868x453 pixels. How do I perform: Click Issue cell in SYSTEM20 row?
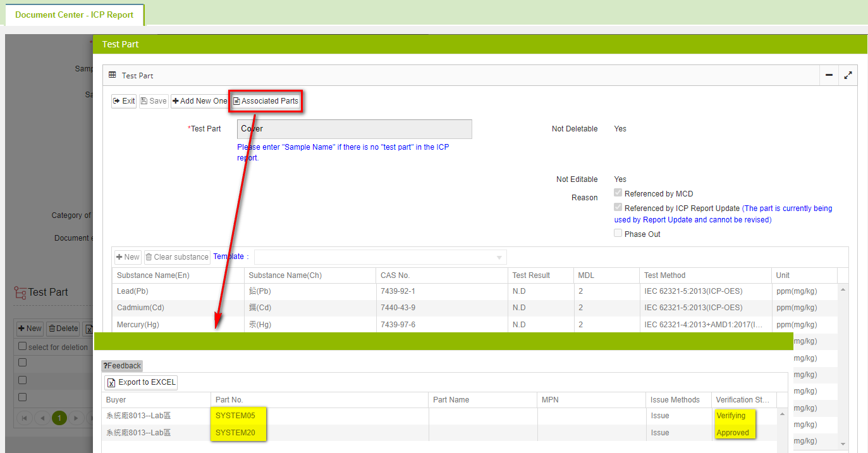tap(660, 433)
